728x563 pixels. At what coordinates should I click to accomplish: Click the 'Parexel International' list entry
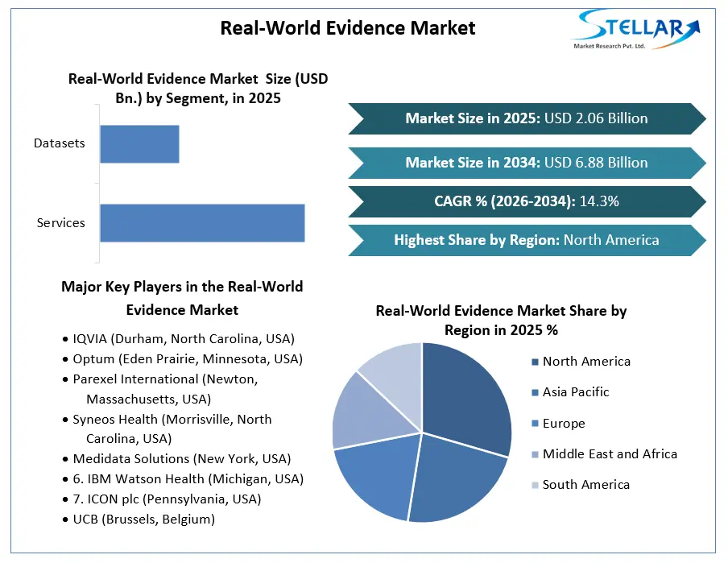coord(160,389)
